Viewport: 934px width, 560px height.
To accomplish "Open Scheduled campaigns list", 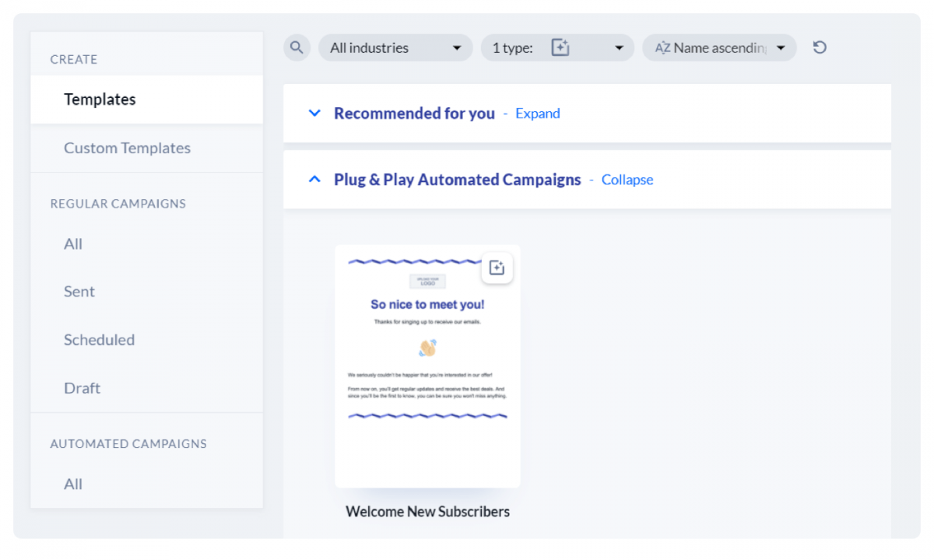I will coord(99,340).
